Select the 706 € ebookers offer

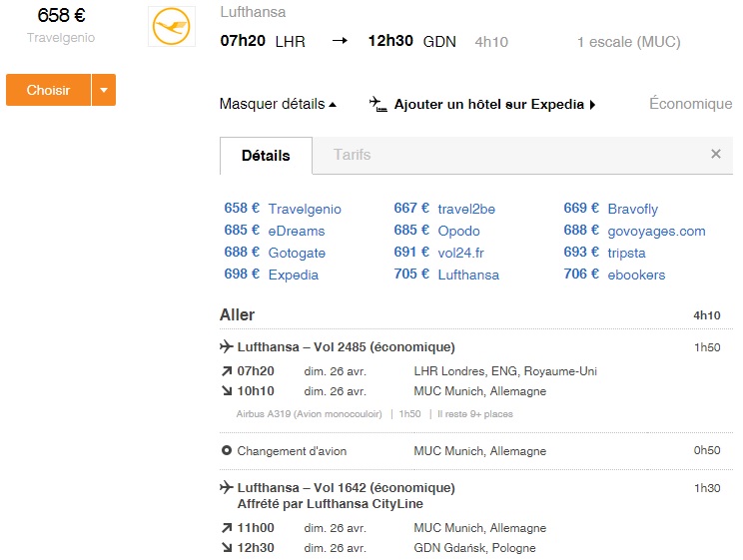coord(614,275)
